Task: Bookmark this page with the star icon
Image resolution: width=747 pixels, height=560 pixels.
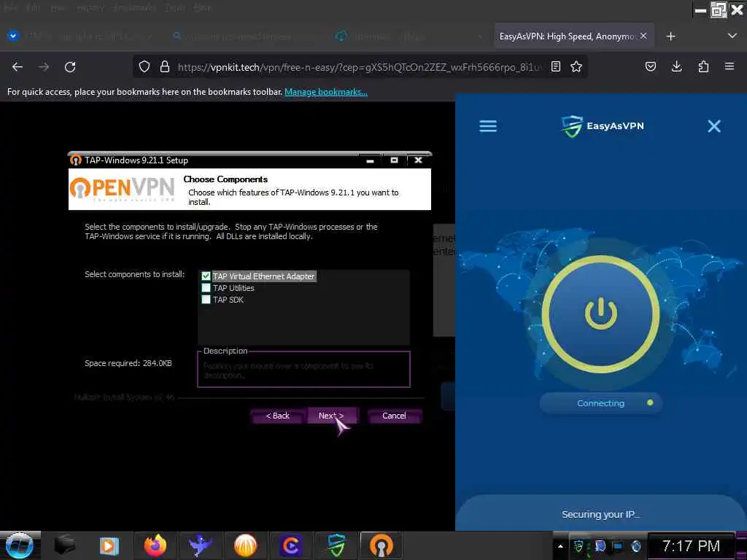Action: (576, 66)
